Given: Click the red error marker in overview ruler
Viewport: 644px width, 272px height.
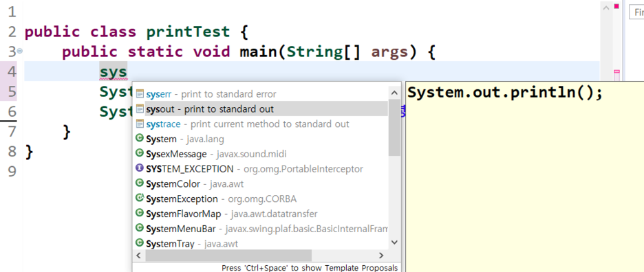Looking at the screenshot, I should pos(616,6).
